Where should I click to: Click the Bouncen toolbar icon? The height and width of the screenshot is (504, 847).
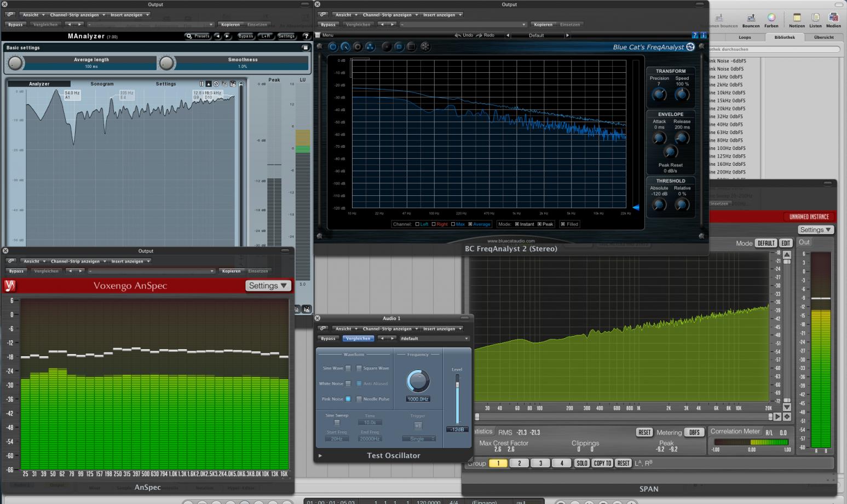click(751, 20)
